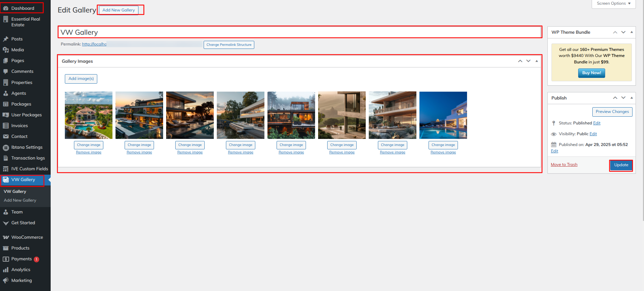Viewport: 644px width, 291px height.
Task: Select the blue night pool house thumbnail
Action: (443, 115)
